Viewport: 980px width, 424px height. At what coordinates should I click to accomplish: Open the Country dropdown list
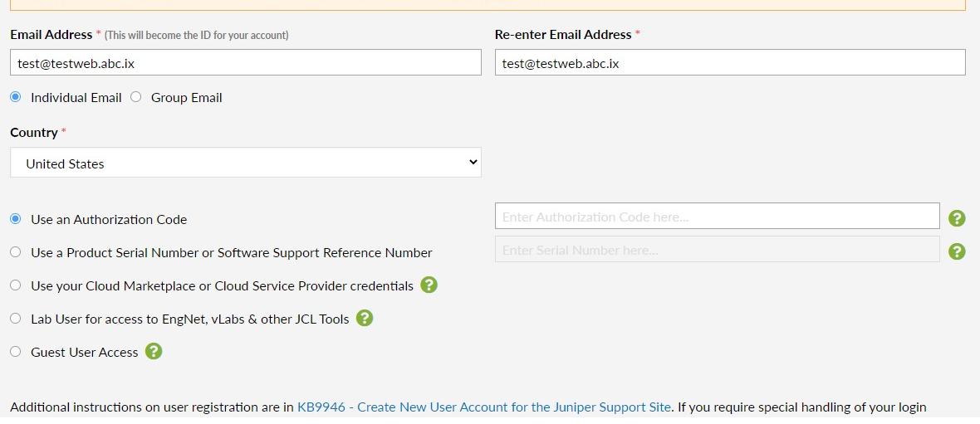246,163
